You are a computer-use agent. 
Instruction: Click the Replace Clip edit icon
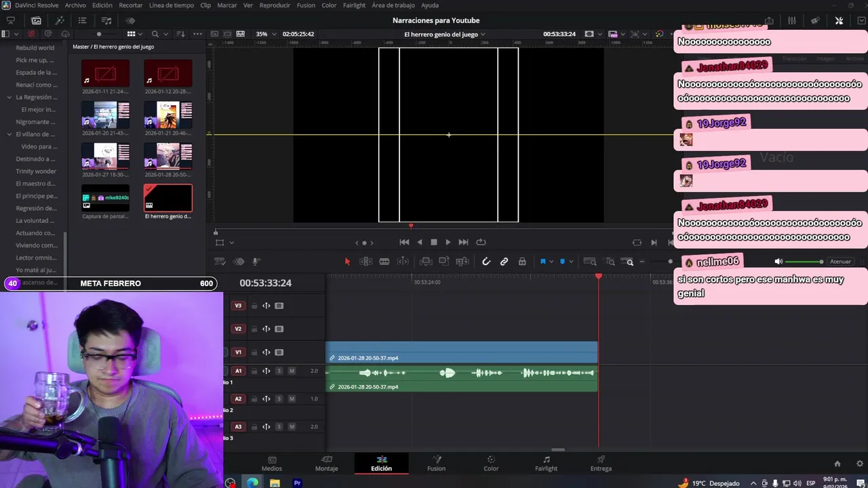462,262
